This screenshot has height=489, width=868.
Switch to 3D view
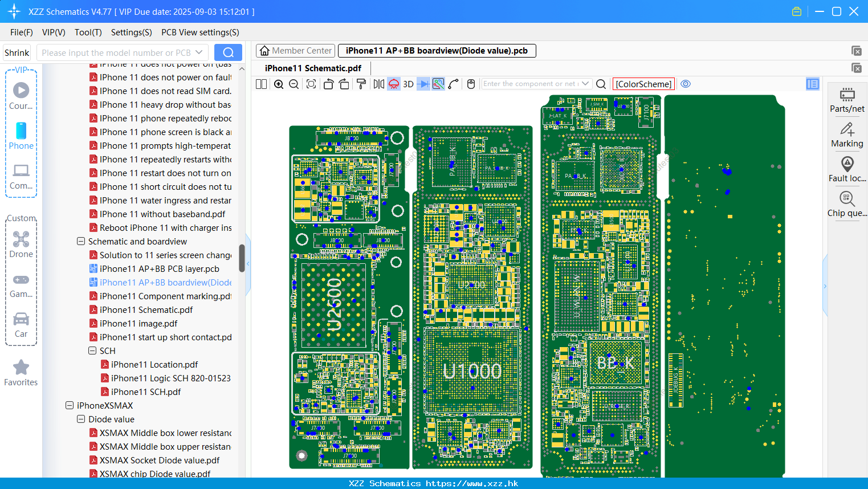tap(408, 84)
